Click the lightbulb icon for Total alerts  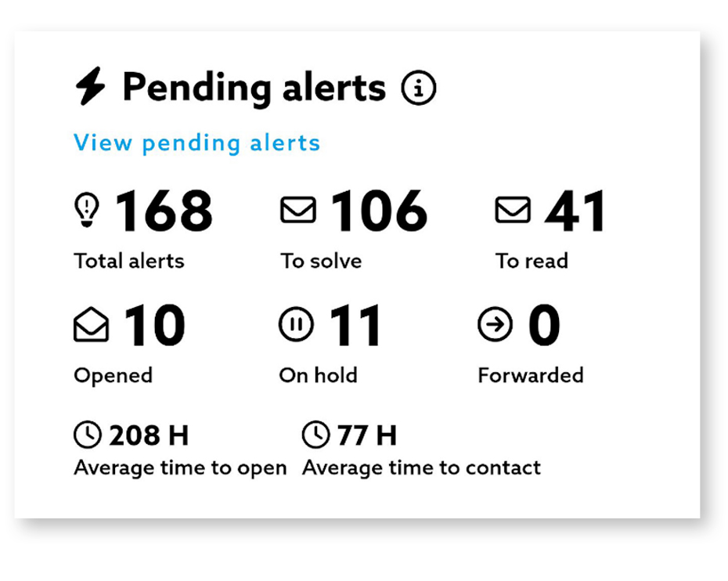[x=87, y=211]
